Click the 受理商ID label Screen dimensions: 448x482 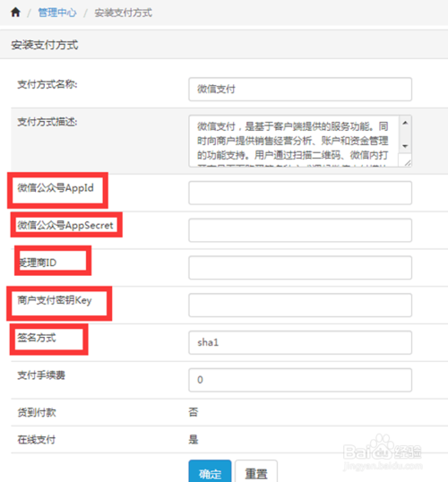click(x=38, y=263)
